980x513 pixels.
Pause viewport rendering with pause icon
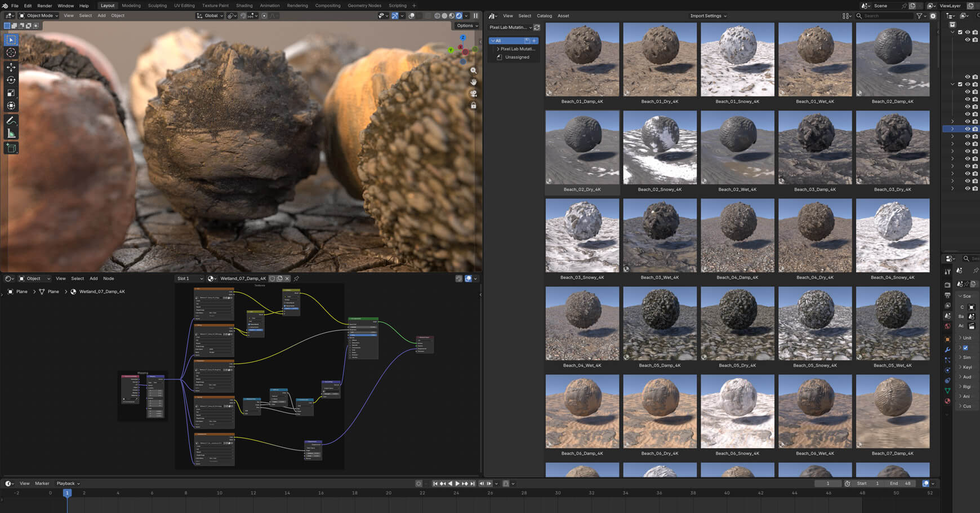[475, 16]
